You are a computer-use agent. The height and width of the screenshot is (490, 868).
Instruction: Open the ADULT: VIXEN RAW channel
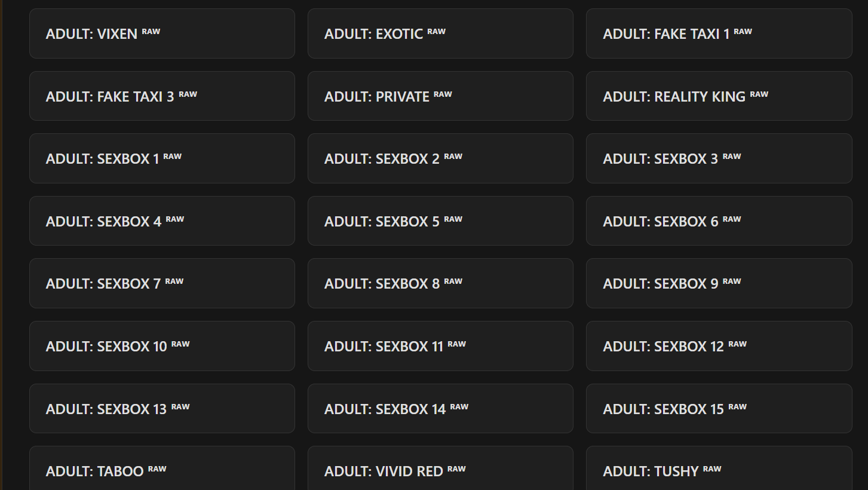click(162, 33)
